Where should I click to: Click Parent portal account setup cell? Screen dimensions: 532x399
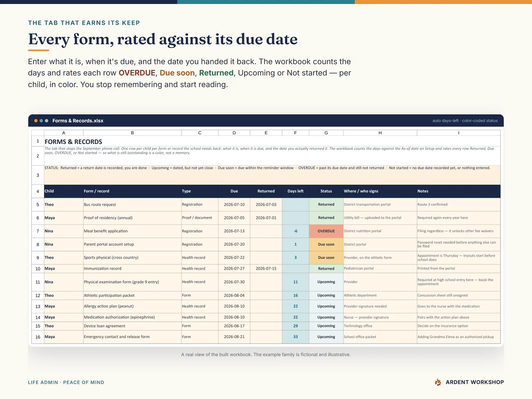coord(132,244)
